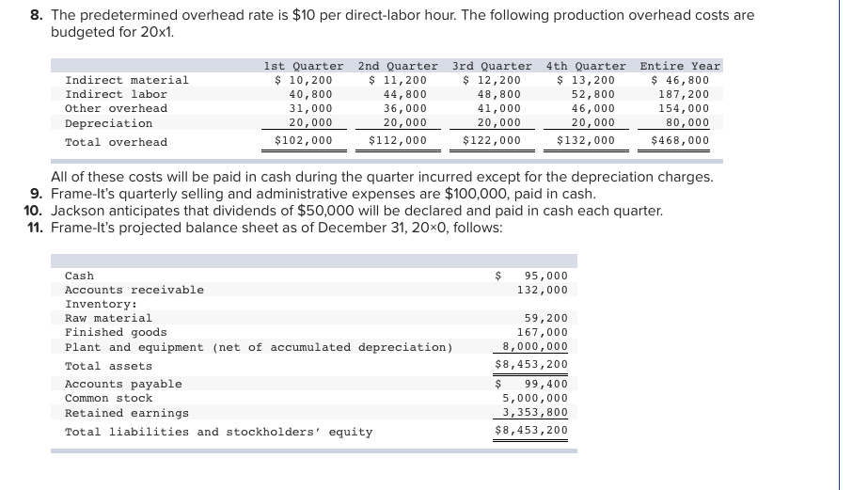Viewport: 868px width, 490px height.
Task: Select the 'Retained earnings' row label
Action: [x=127, y=414]
